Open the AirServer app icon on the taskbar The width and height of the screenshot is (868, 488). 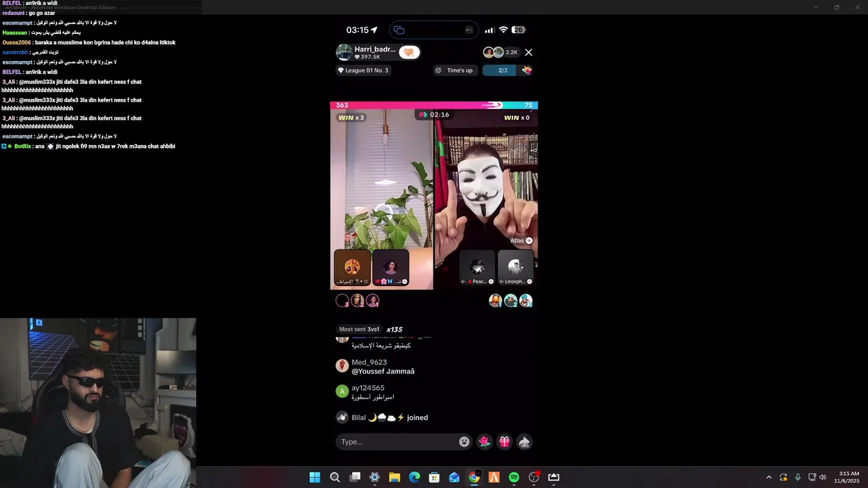pyautogui.click(x=554, y=477)
